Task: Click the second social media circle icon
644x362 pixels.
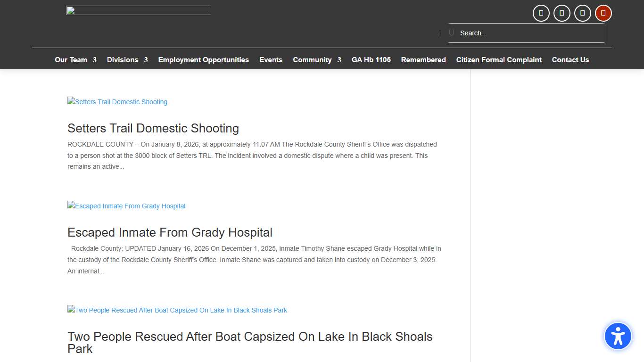Action: [561, 13]
